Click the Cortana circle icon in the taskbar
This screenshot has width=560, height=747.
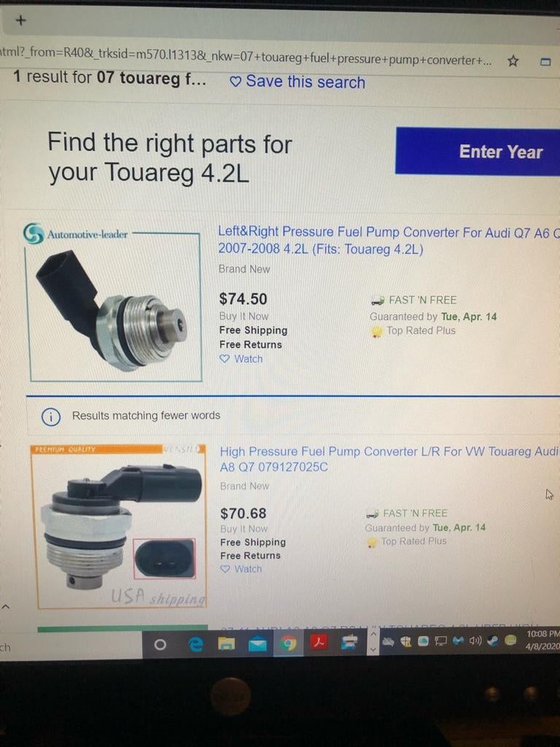tap(161, 645)
